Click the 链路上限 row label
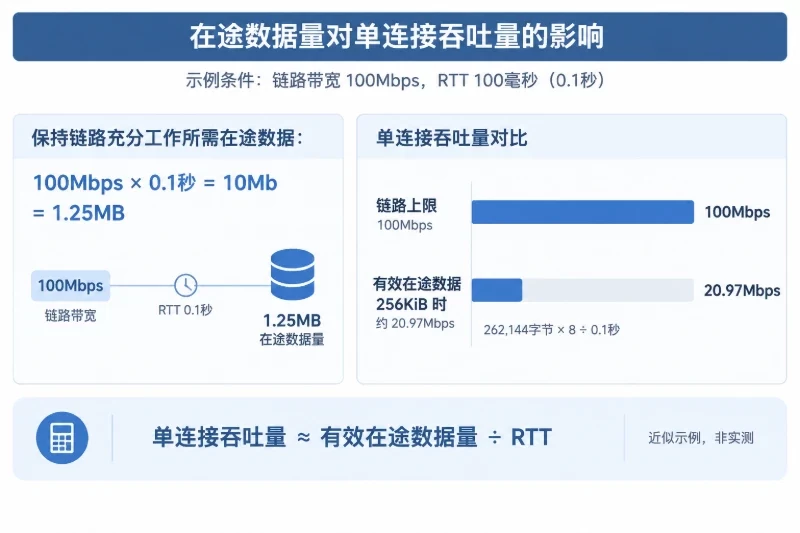 (x=407, y=206)
